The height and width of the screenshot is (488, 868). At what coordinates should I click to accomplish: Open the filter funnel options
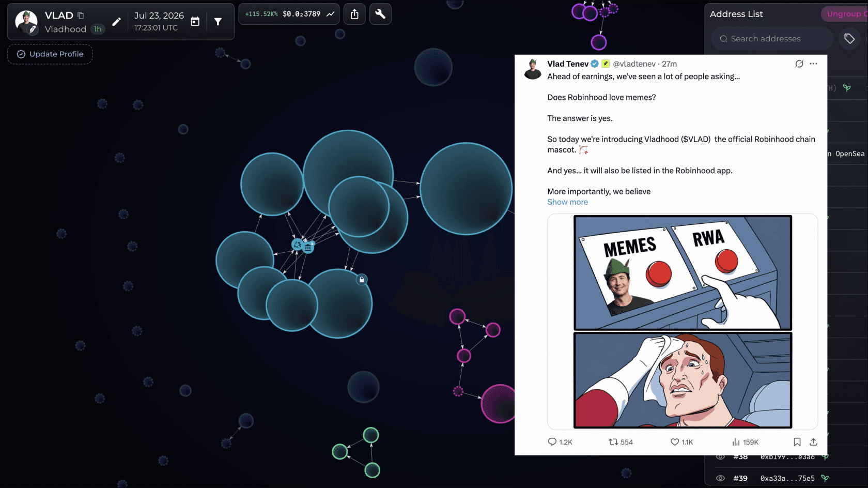click(218, 22)
